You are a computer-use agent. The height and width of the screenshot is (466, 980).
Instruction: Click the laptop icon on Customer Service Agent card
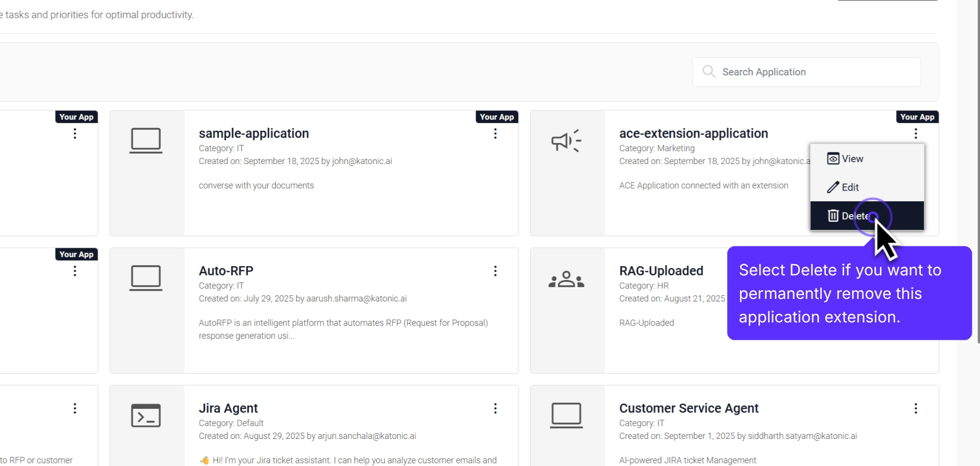[567, 415]
